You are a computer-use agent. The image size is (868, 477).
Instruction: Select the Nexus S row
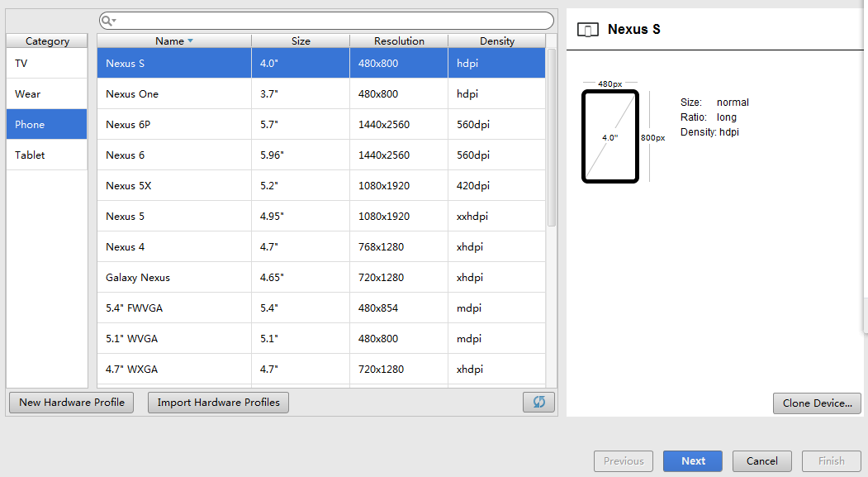[x=321, y=63]
